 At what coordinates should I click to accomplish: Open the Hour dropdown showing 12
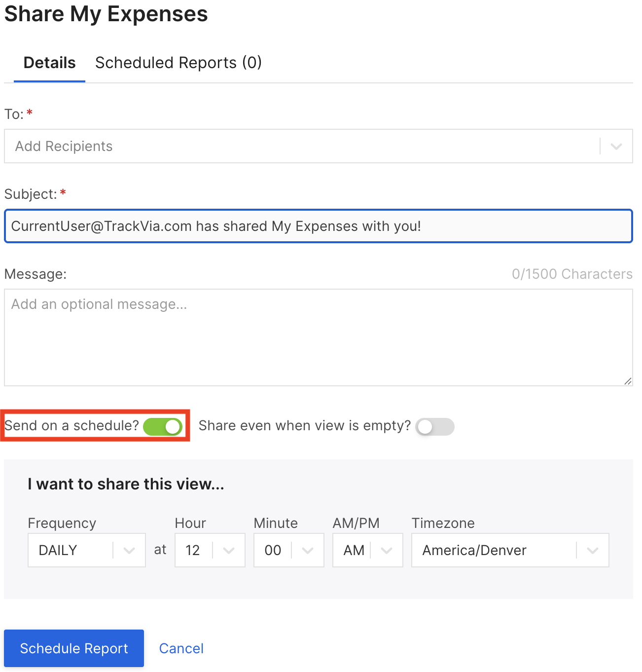[x=210, y=550]
